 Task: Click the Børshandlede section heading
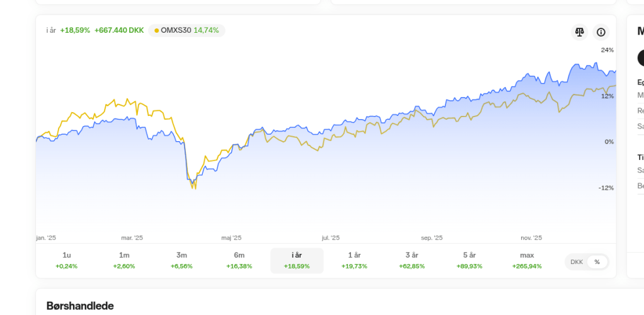pyautogui.click(x=80, y=306)
